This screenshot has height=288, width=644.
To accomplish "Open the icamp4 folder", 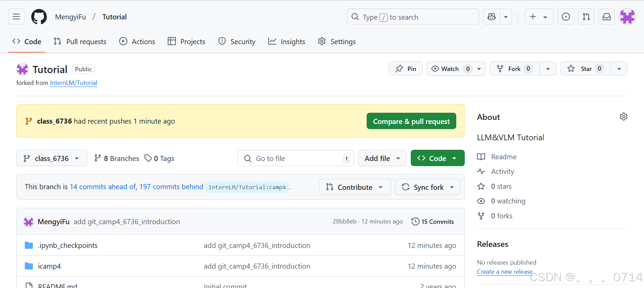I will point(49,266).
